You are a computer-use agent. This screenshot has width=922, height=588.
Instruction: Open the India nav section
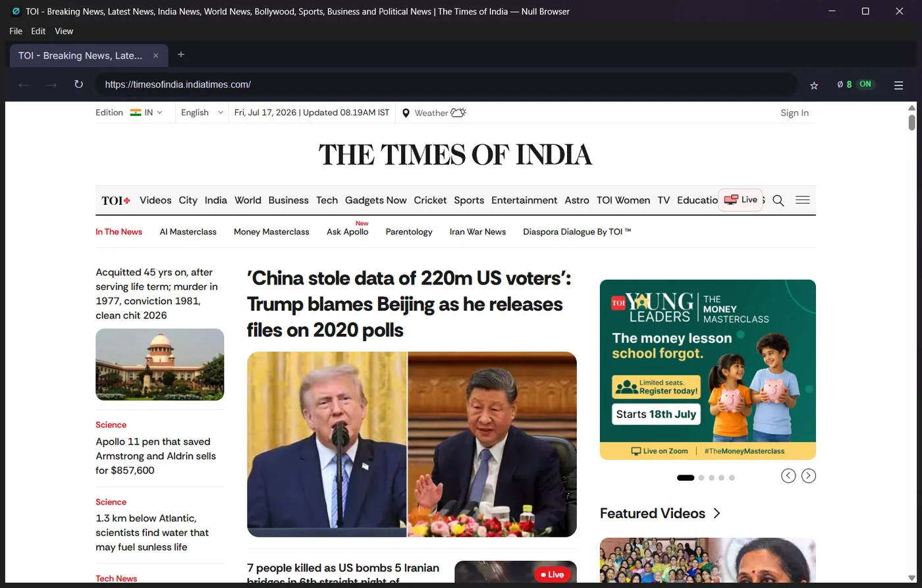(x=215, y=200)
